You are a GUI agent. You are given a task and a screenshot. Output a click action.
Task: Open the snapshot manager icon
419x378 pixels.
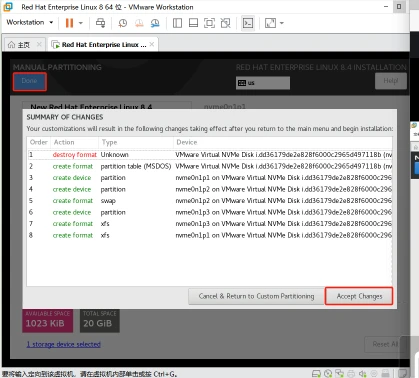(155, 23)
